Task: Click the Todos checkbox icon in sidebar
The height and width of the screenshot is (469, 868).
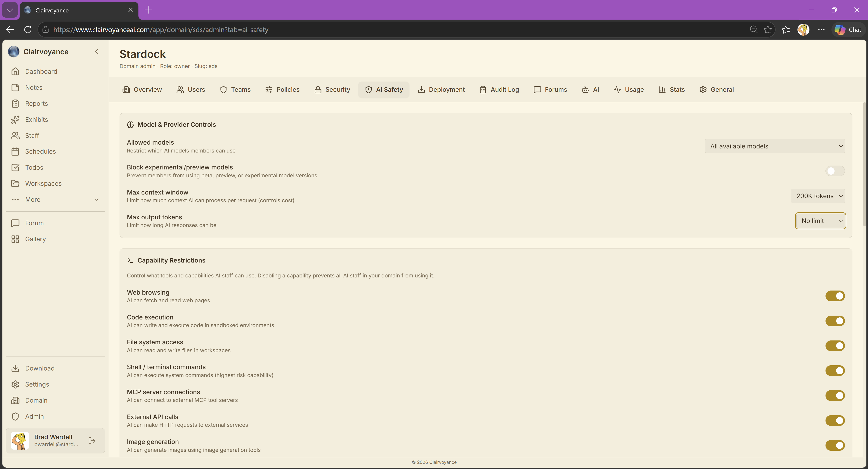Action: 15,167
